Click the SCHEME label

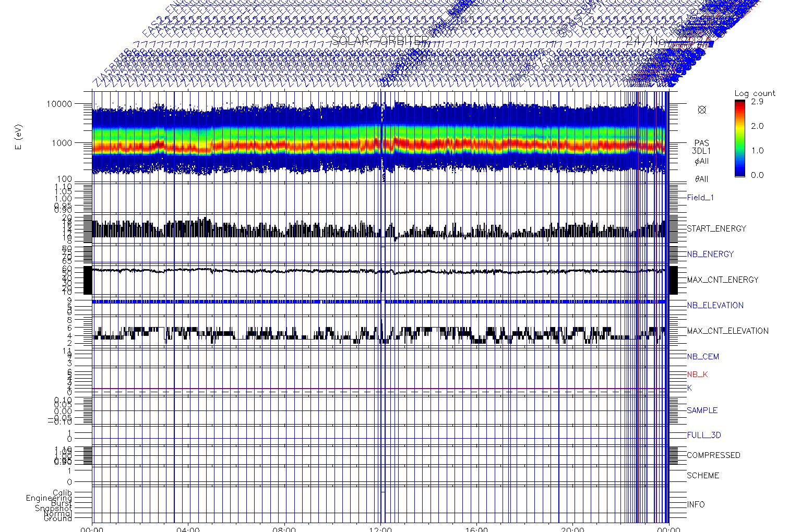coord(702,476)
